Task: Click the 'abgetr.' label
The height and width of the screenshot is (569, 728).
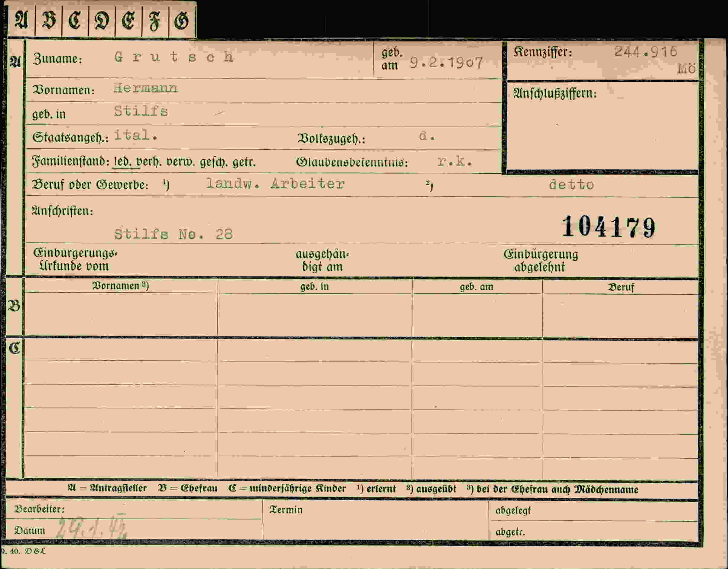Action: (x=510, y=532)
